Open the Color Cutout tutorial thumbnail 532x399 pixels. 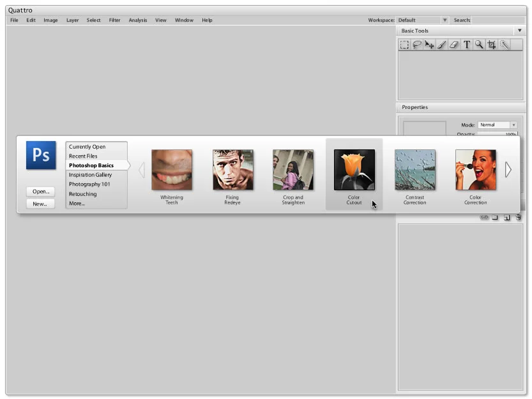354,170
